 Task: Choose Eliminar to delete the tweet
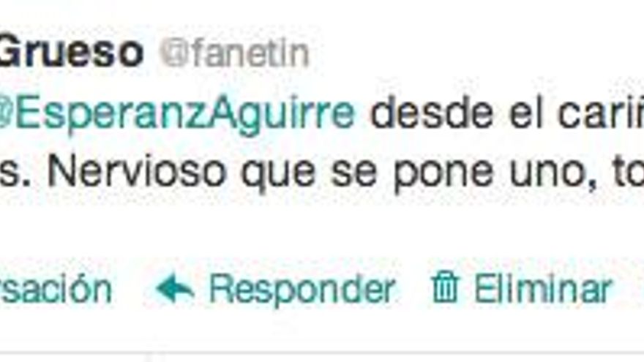(x=543, y=288)
